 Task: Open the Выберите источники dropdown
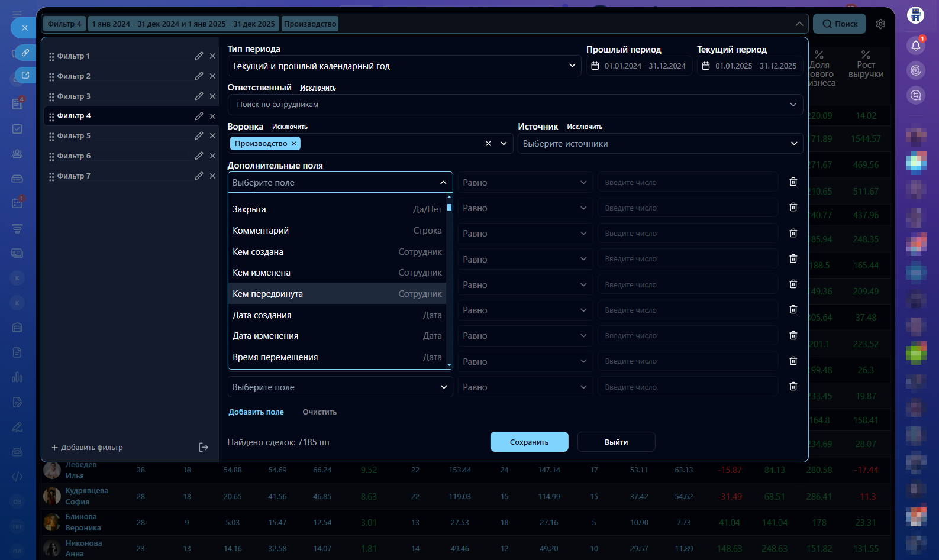tap(660, 144)
